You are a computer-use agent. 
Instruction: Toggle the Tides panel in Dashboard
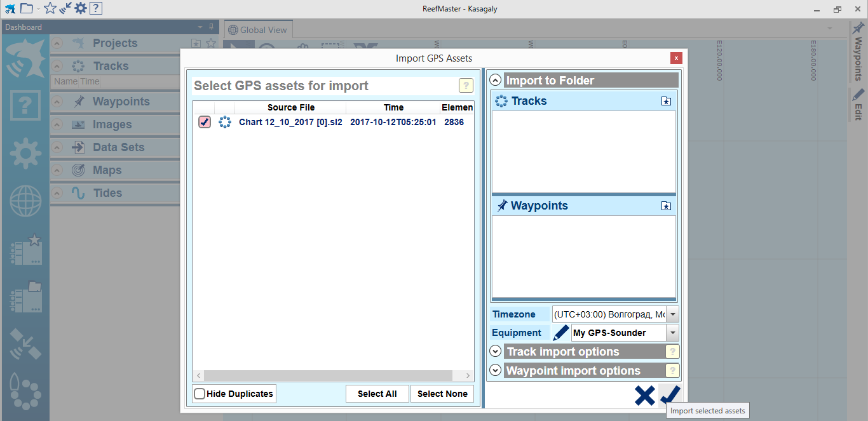(57, 193)
